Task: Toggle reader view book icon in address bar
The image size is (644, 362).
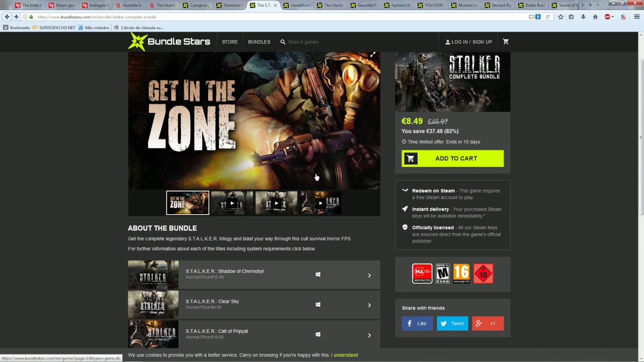Action: pyautogui.click(x=531, y=17)
